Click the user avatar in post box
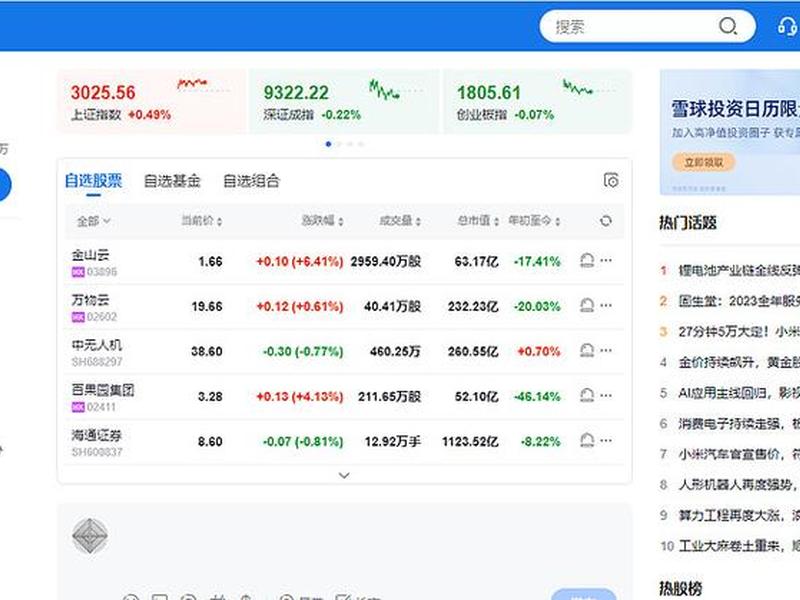800x600 pixels. pos(90,536)
